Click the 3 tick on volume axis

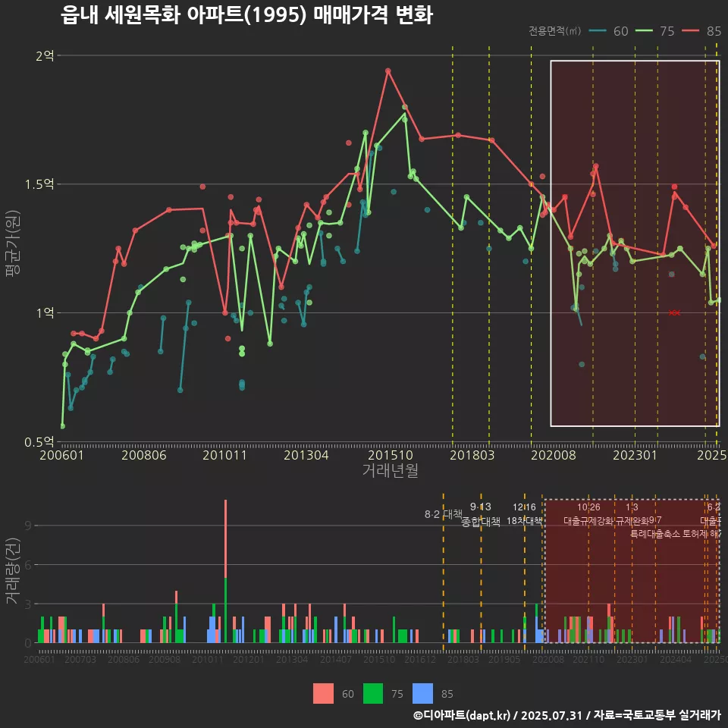(x=28, y=604)
